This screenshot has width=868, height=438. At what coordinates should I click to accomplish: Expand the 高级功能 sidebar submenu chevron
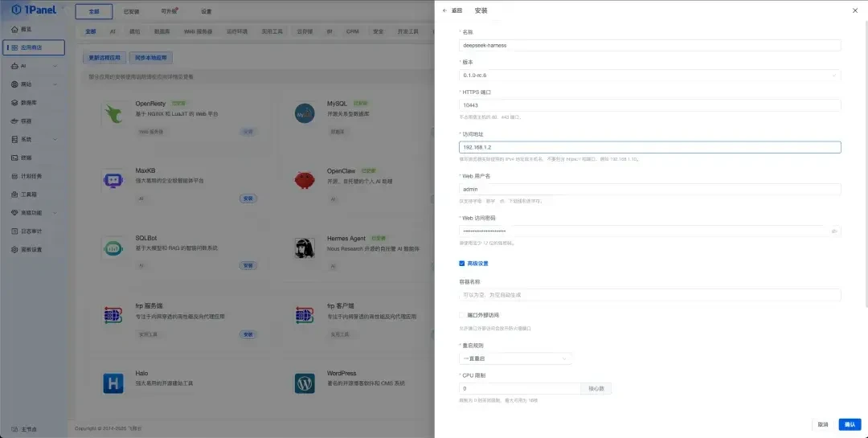point(55,213)
